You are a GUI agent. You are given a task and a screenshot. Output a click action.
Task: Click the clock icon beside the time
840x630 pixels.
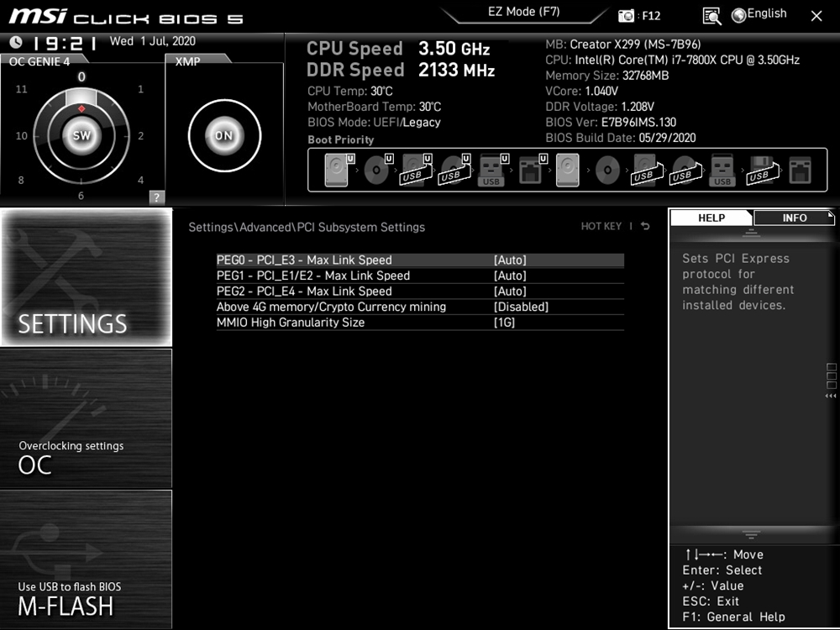pyautogui.click(x=16, y=42)
